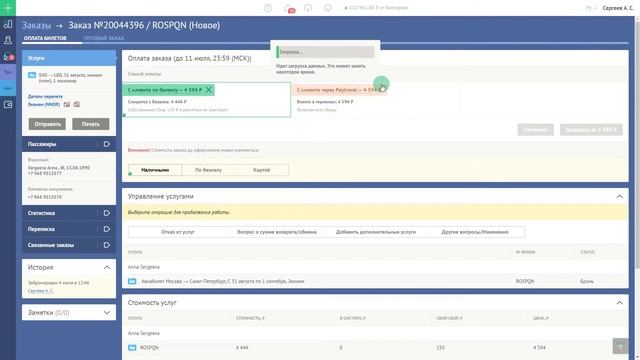
Task: Click the purple item in left sidebar
Action: coord(8,72)
